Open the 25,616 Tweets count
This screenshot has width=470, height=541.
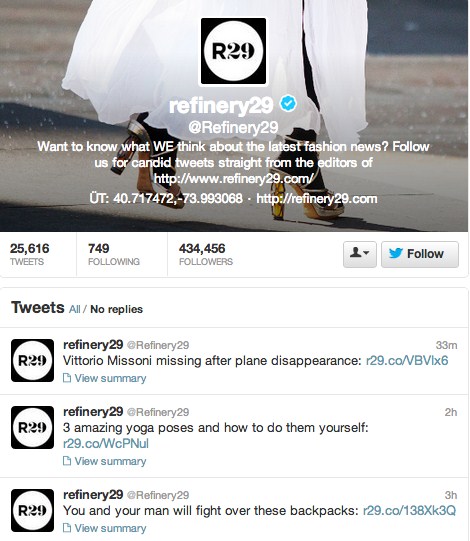(29, 254)
